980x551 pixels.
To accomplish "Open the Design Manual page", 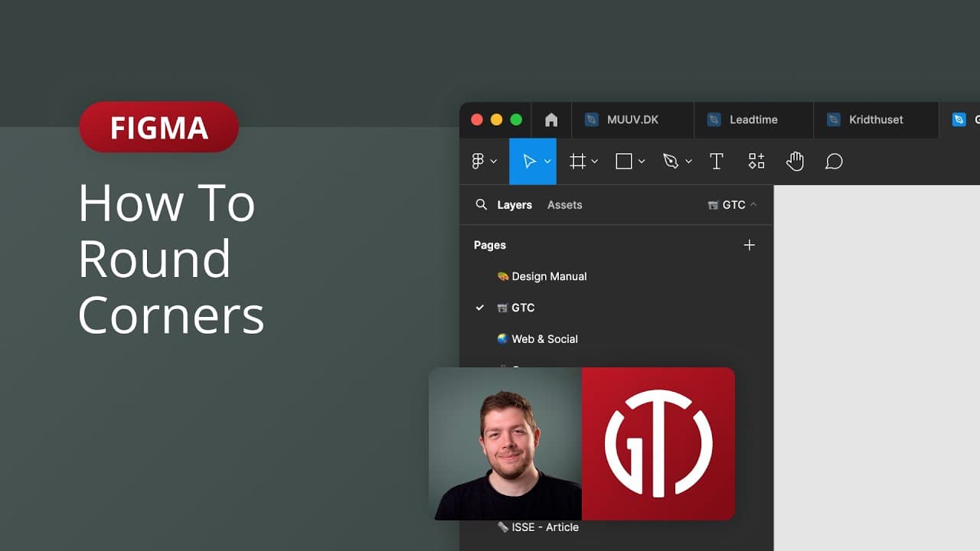I will [549, 276].
